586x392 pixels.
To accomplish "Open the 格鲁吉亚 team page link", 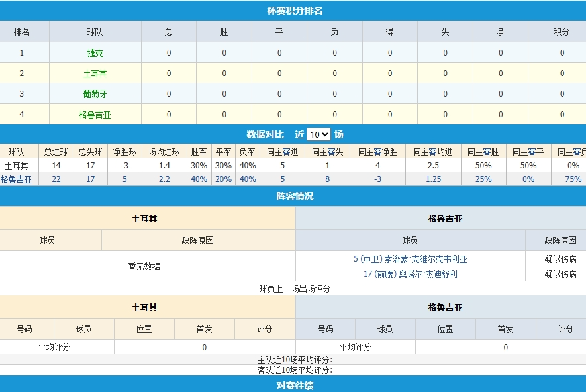I will click(x=95, y=114).
